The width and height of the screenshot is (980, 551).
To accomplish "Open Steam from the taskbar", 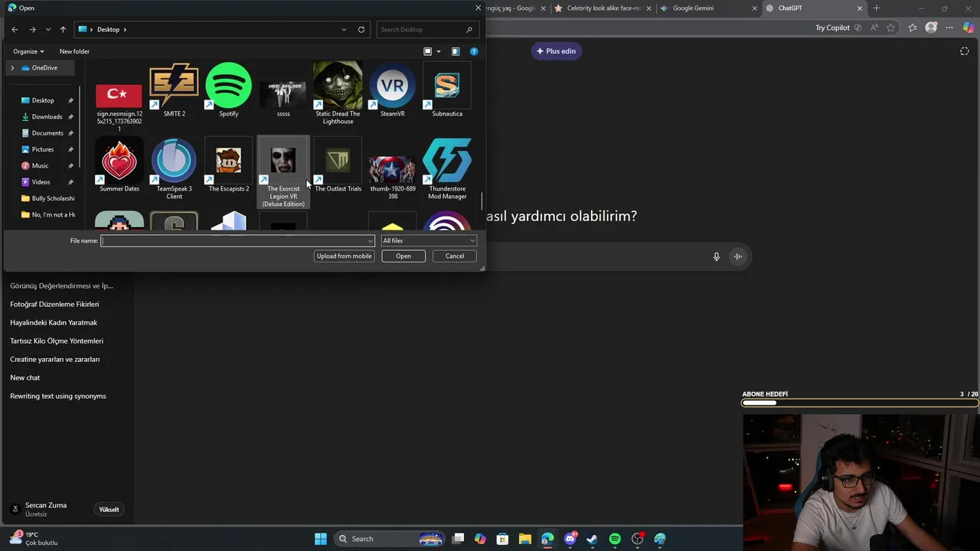I will click(x=592, y=539).
